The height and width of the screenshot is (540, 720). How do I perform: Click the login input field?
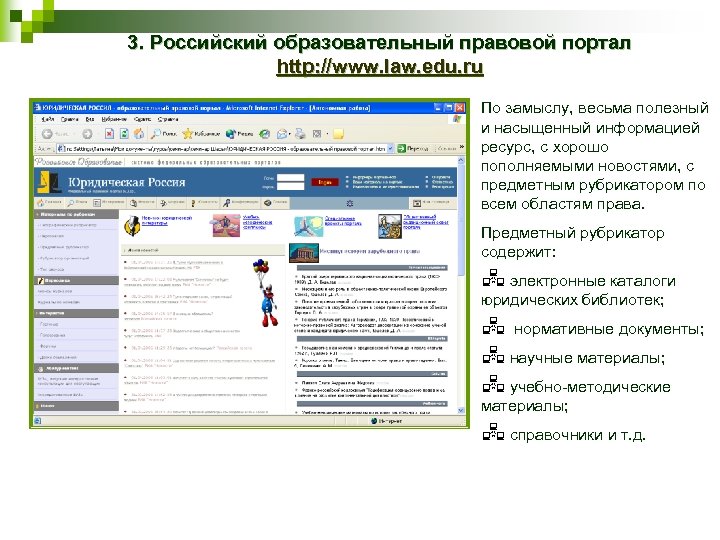click(x=290, y=178)
